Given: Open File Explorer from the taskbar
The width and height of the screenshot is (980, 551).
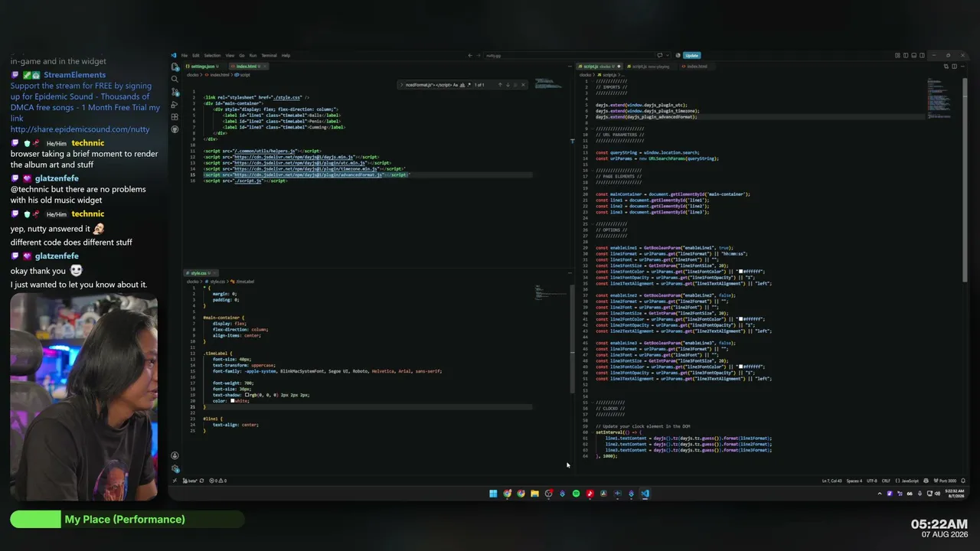Looking at the screenshot, I should point(534,494).
